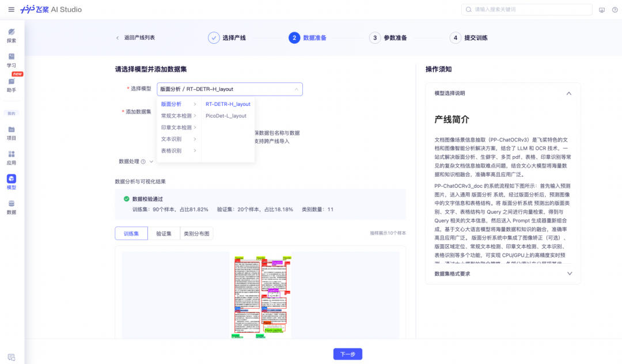622x364 pixels.
Task: Click the green 数据校验通过 check icon
Action: point(127,199)
